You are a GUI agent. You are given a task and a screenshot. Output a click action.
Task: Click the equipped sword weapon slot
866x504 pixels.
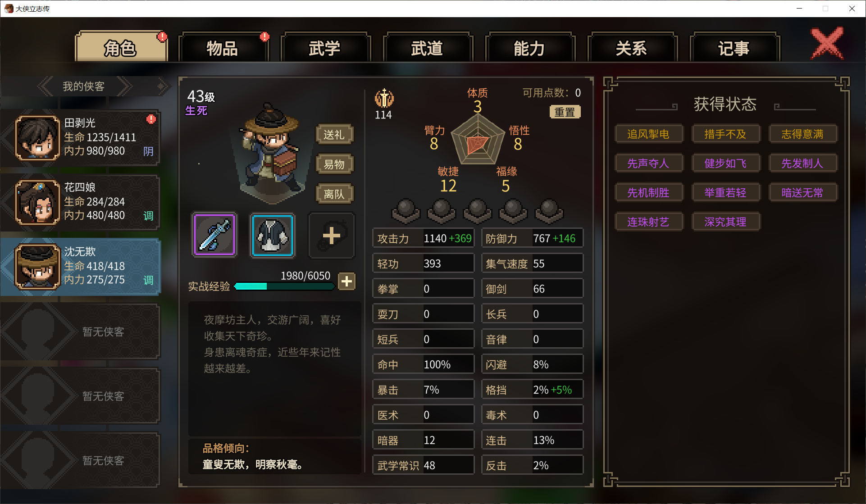click(214, 235)
